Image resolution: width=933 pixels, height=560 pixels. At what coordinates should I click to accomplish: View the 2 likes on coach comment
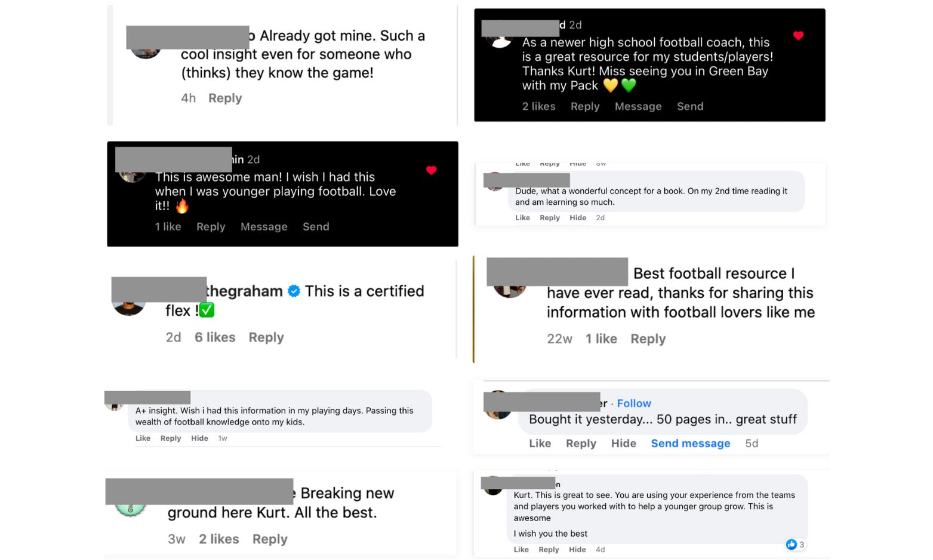click(538, 106)
